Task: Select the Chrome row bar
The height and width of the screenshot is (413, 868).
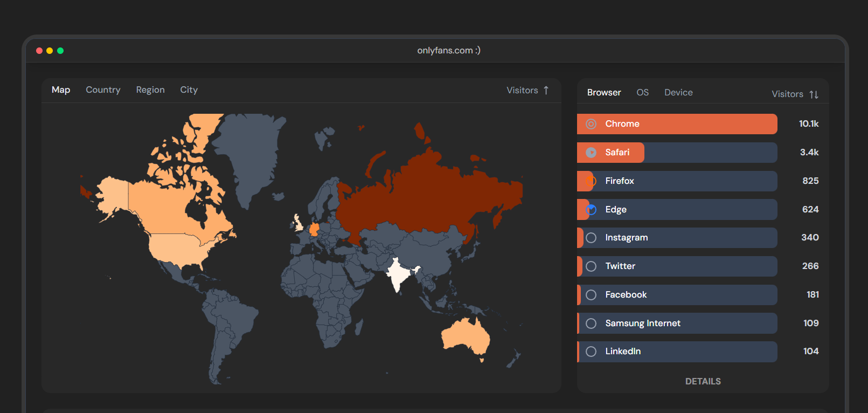Action: [677, 124]
